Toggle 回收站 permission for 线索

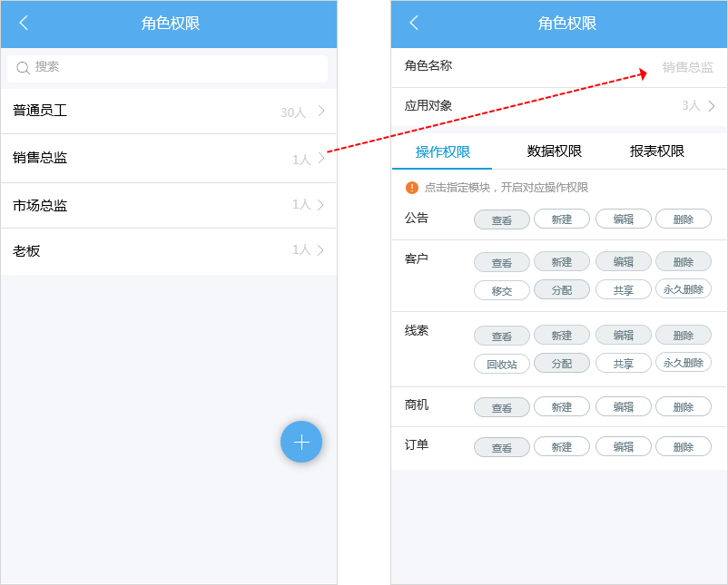point(501,363)
